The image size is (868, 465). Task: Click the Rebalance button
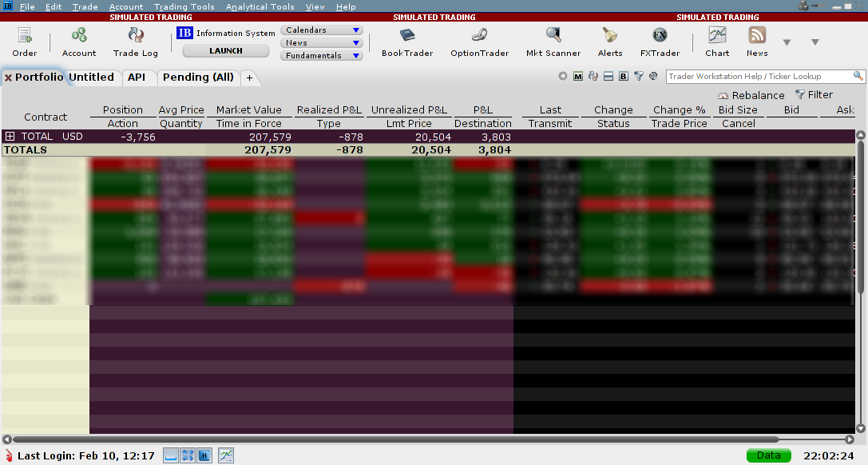(x=751, y=95)
